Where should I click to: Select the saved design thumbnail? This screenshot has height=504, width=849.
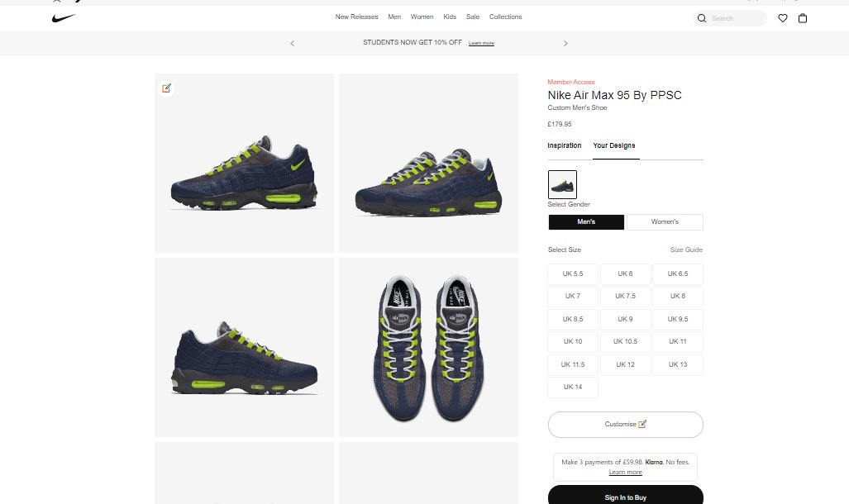tap(562, 184)
